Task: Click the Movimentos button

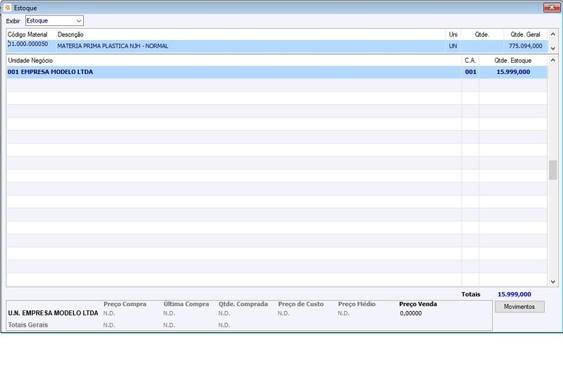Action: pos(519,307)
